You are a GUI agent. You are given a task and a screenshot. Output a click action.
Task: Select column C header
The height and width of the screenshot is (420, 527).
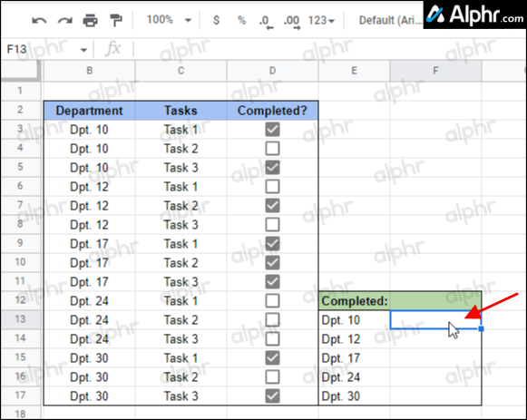181,71
